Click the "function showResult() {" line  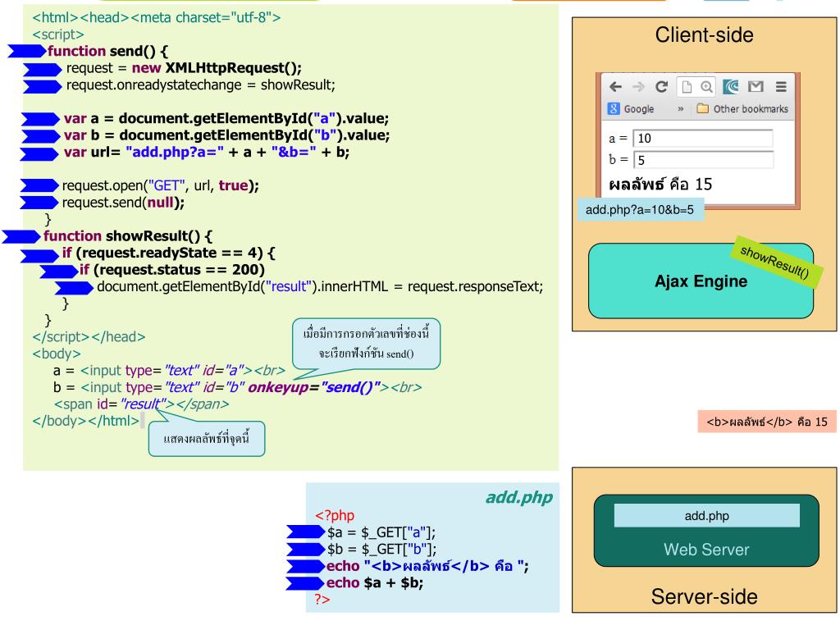[128, 236]
